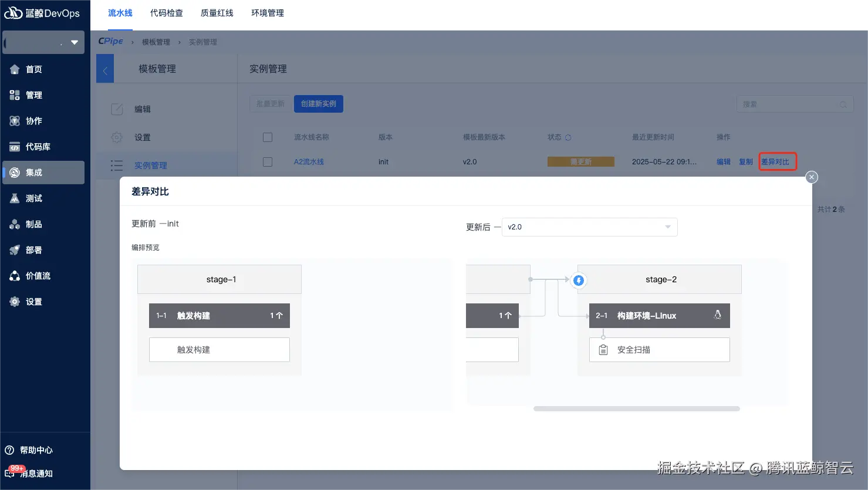Click the 复制 link in the operations column
The width and height of the screenshot is (868, 490).
(745, 161)
